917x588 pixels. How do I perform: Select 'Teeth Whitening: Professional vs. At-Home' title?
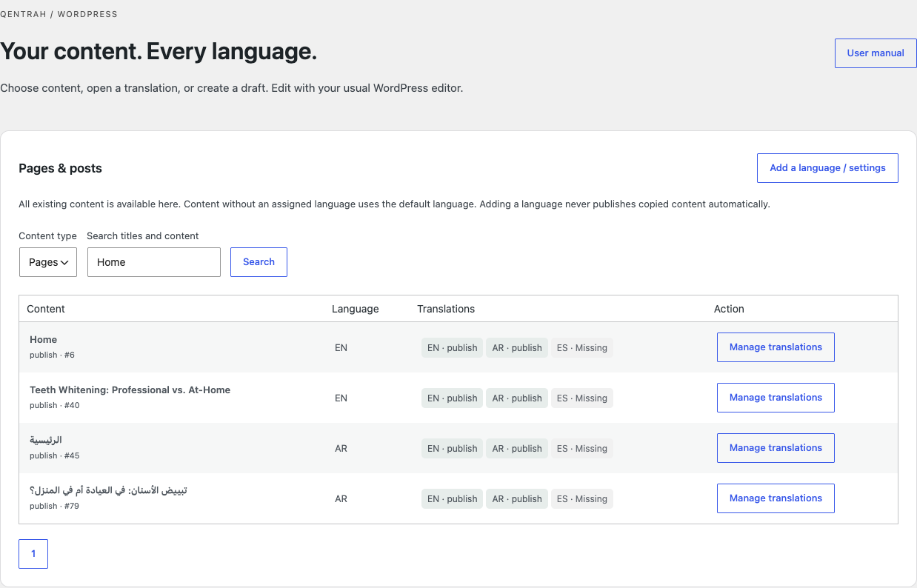(130, 390)
